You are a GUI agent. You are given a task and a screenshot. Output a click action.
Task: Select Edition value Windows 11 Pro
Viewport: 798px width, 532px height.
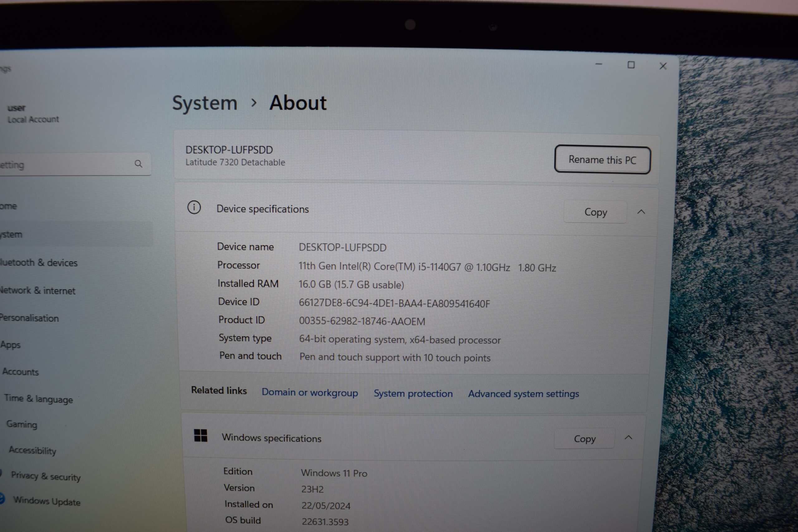pos(334,473)
